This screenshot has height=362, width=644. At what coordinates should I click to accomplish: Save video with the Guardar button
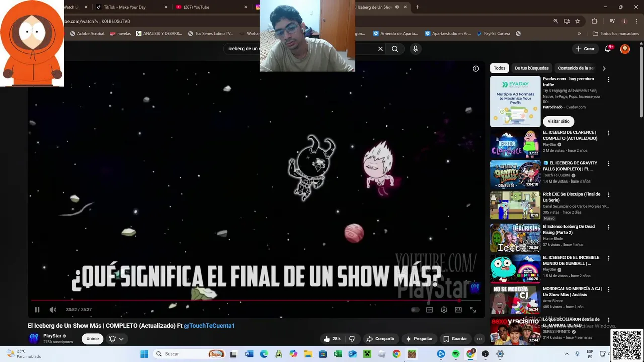[x=455, y=339]
